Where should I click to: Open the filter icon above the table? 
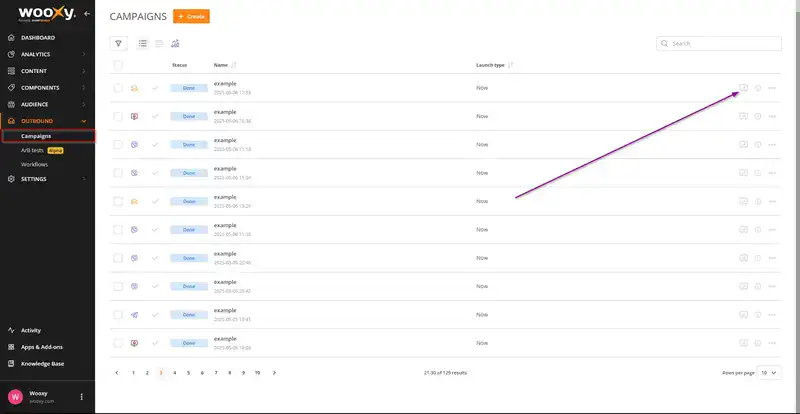click(119, 44)
